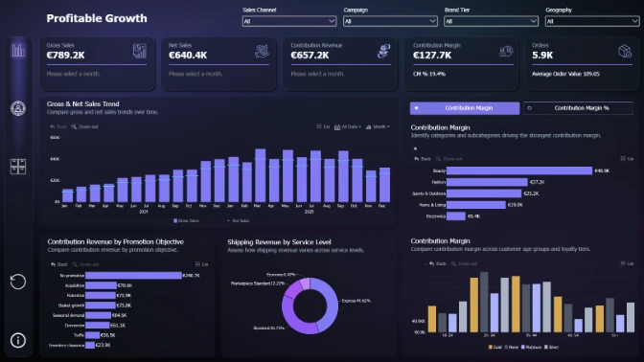Click the Acquisition bar
644x362 pixels.
click(101, 285)
